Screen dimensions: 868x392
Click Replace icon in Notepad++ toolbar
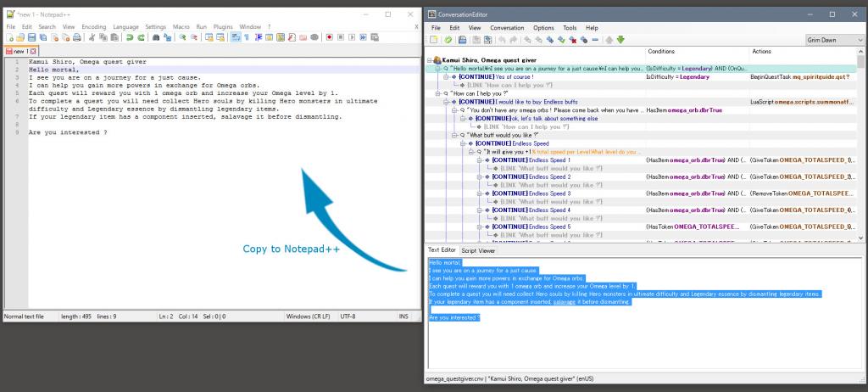point(168,37)
